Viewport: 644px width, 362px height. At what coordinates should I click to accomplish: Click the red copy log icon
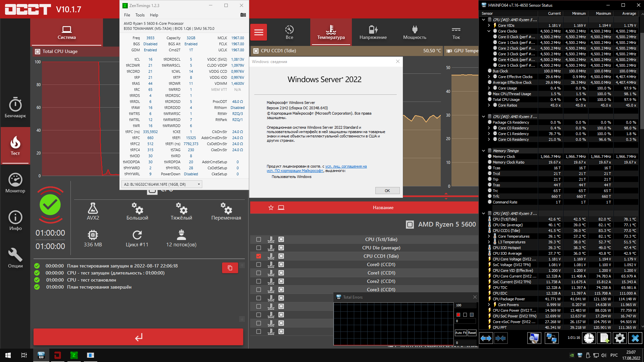pyautogui.click(x=230, y=268)
